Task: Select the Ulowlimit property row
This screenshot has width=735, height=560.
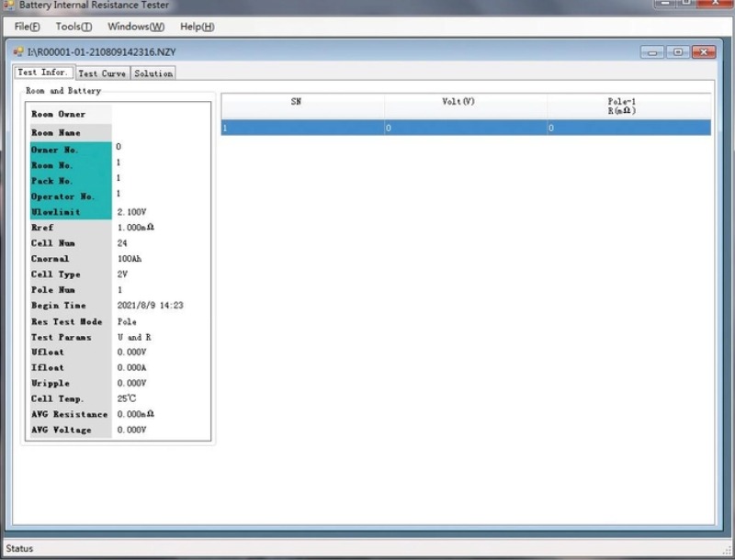Action: (x=71, y=212)
